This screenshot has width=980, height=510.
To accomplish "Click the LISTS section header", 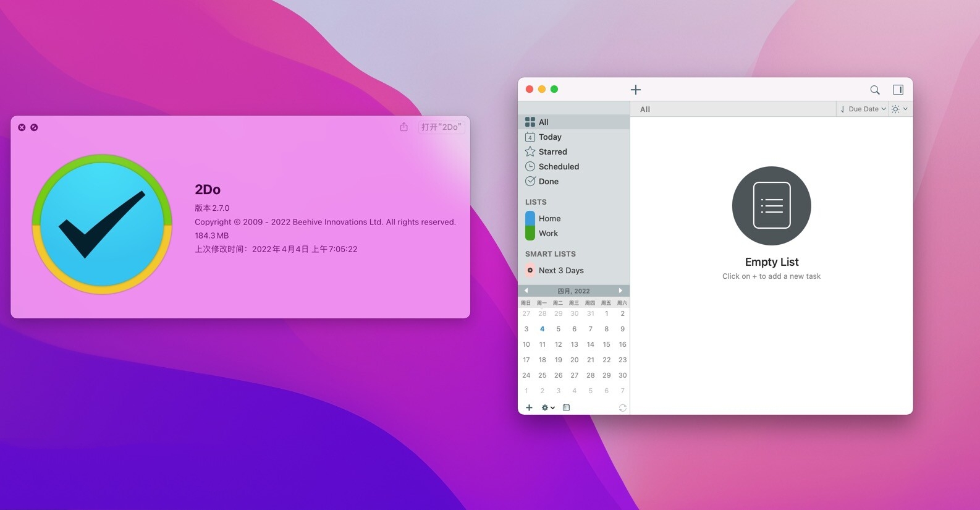I will point(536,202).
